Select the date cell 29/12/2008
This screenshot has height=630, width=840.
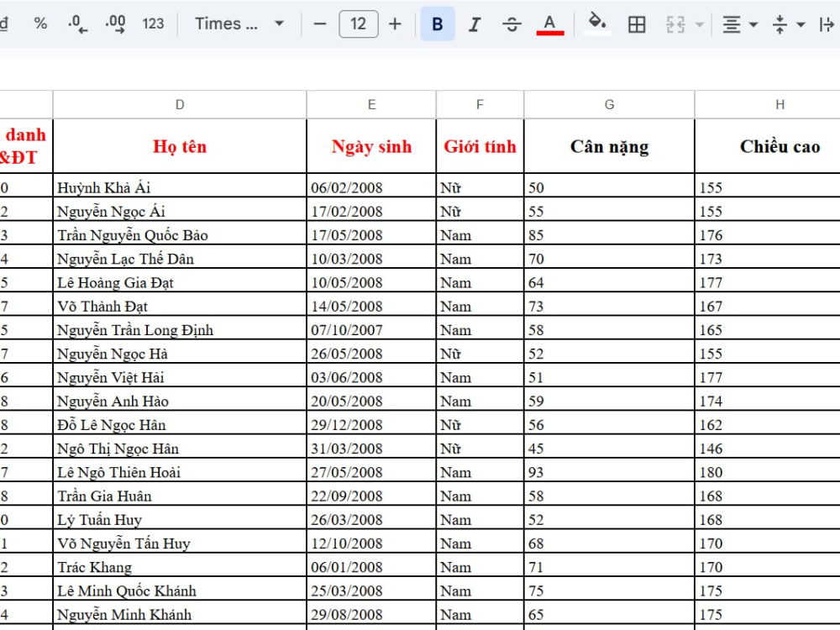click(371, 423)
